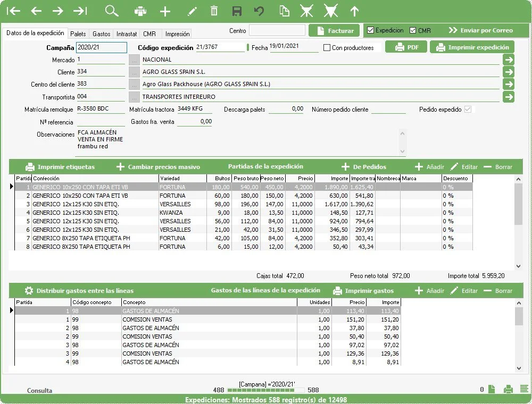Screen dimensions: 532x404
Task: Click the first crossed funnel filter icon
Action: click(x=307, y=11)
